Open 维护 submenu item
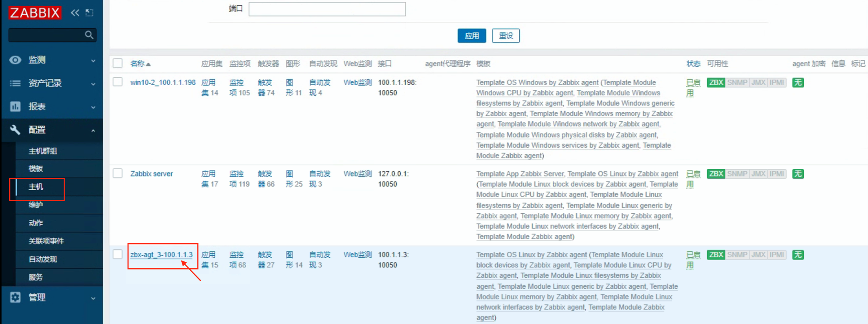 (36, 205)
